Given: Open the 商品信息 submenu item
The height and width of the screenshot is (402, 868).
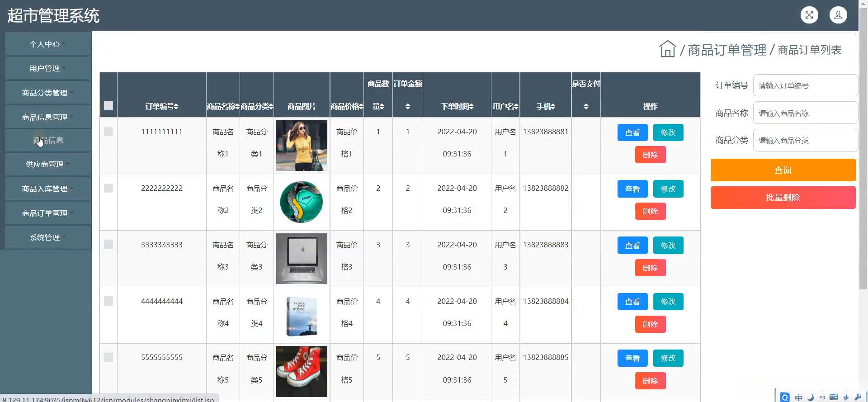Looking at the screenshot, I should (x=48, y=140).
